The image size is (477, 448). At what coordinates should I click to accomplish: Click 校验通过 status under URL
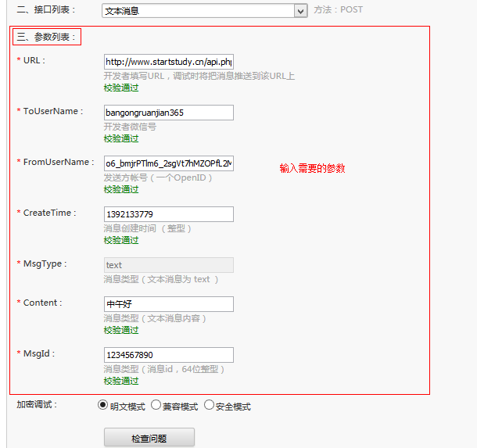[121, 88]
